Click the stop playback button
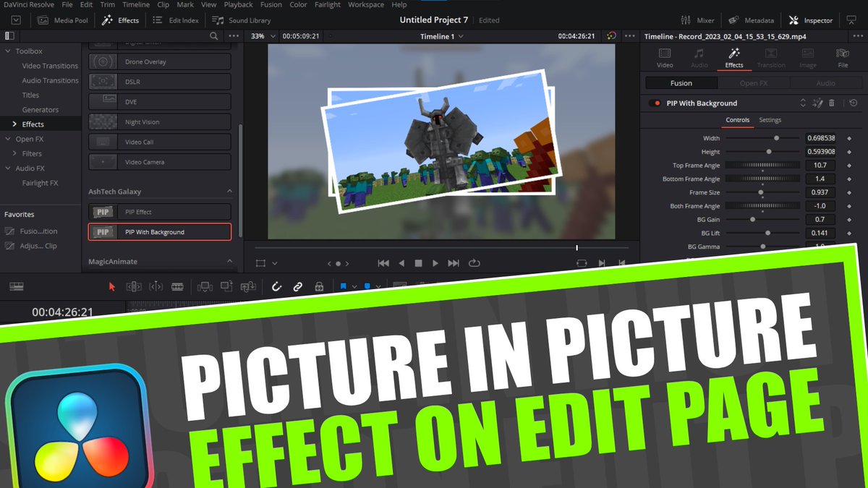 coord(418,263)
